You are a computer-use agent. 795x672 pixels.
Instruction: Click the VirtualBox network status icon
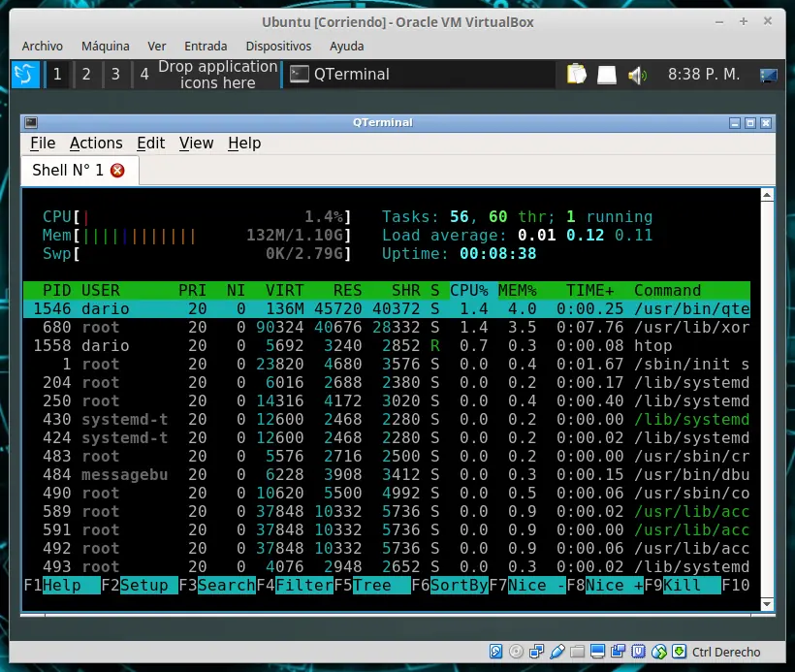pos(536,652)
